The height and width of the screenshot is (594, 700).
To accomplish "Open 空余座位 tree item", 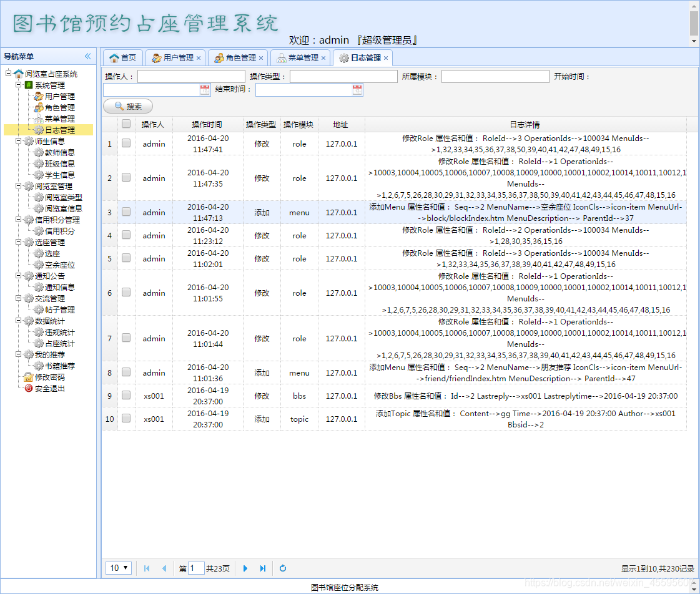I will pos(59,265).
